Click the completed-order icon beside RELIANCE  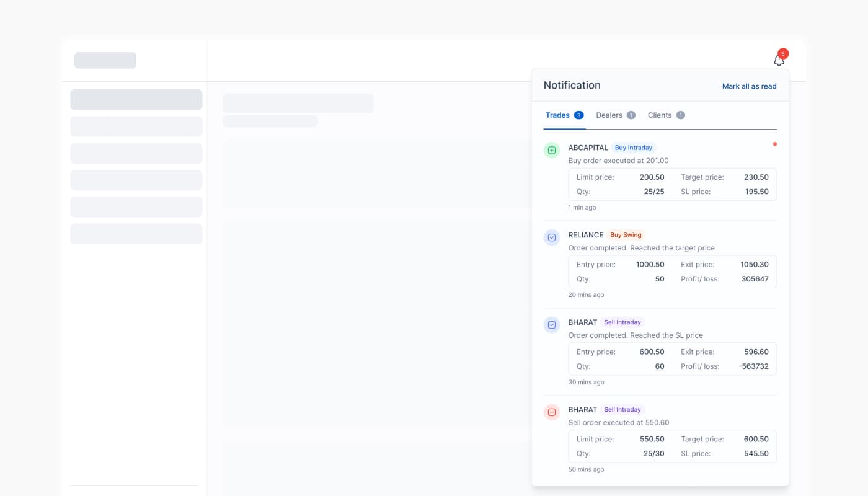tap(552, 237)
